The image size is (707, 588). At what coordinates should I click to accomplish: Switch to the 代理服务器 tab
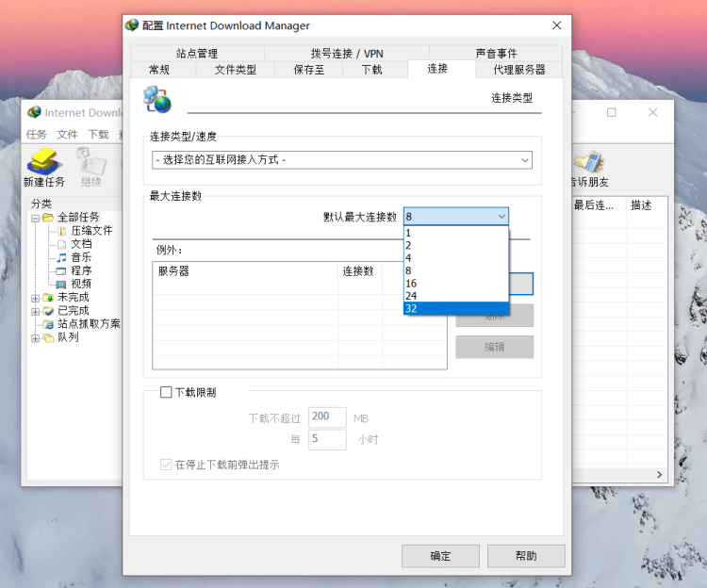[x=519, y=70]
